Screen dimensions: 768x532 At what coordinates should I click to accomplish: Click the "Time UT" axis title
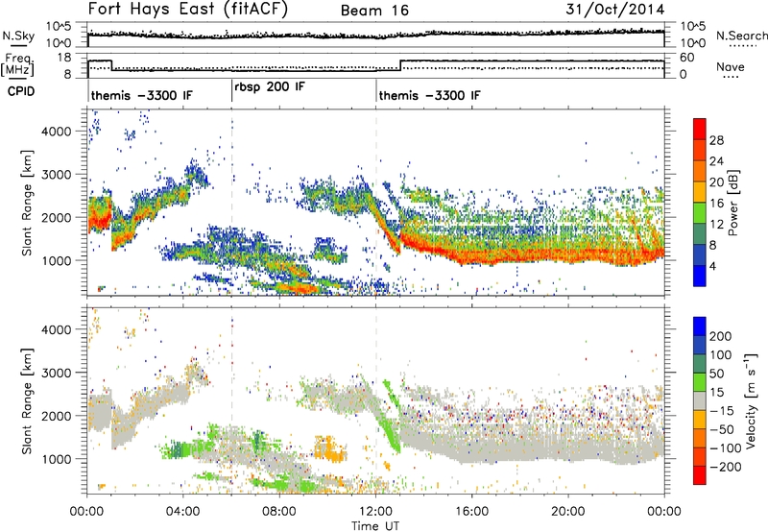pos(375,526)
